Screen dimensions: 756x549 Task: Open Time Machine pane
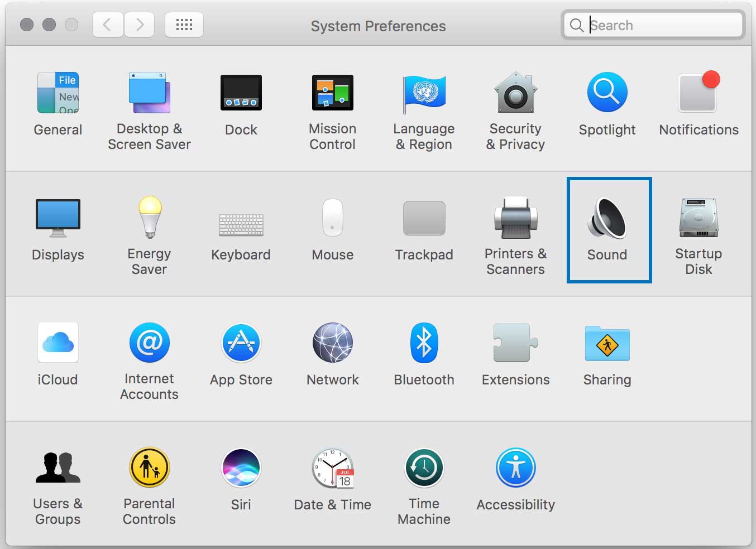[x=424, y=486]
